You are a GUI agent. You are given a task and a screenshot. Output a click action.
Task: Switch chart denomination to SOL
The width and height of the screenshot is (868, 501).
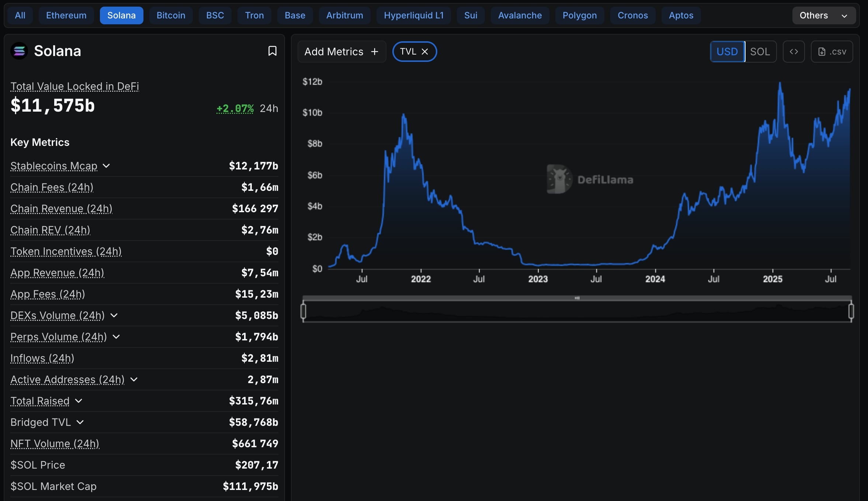(x=760, y=52)
